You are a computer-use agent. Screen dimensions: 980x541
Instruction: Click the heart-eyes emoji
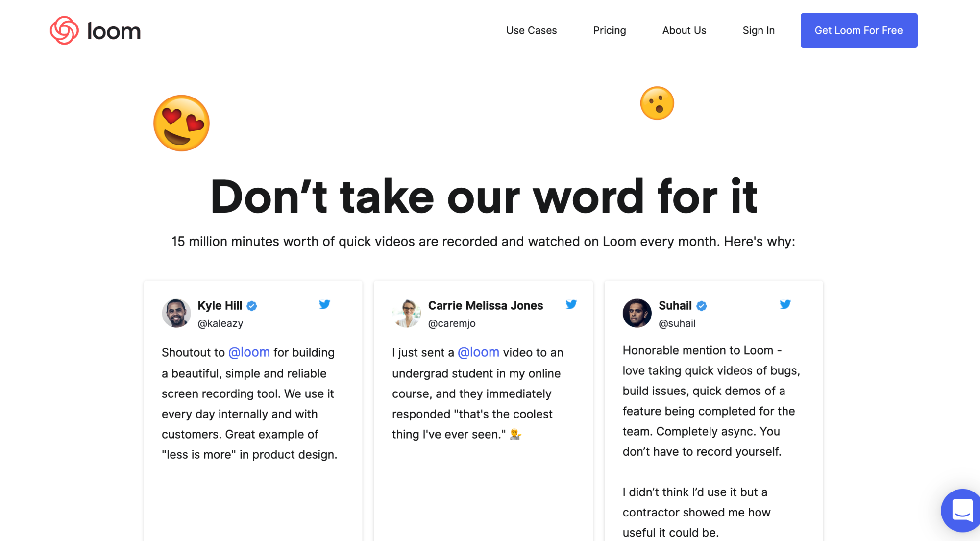(182, 123)
